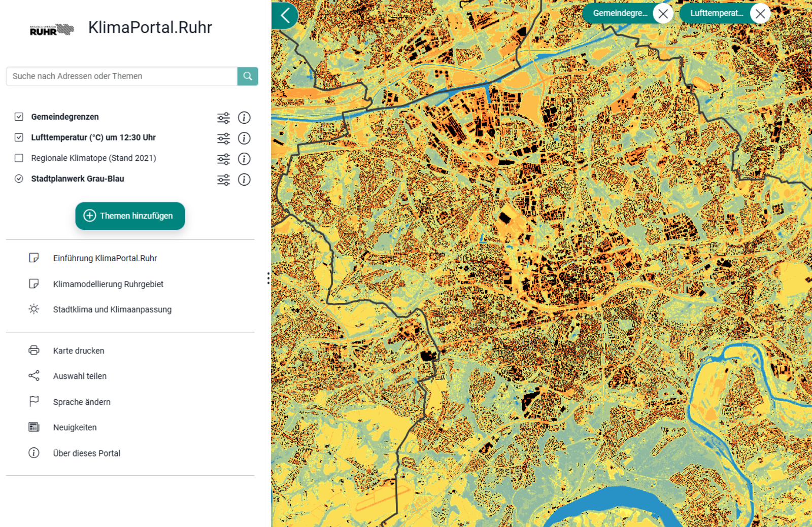The width and height of the screenshot is (812, 527).
Task: Click the search magnifier button
Action: coord(247,76)
